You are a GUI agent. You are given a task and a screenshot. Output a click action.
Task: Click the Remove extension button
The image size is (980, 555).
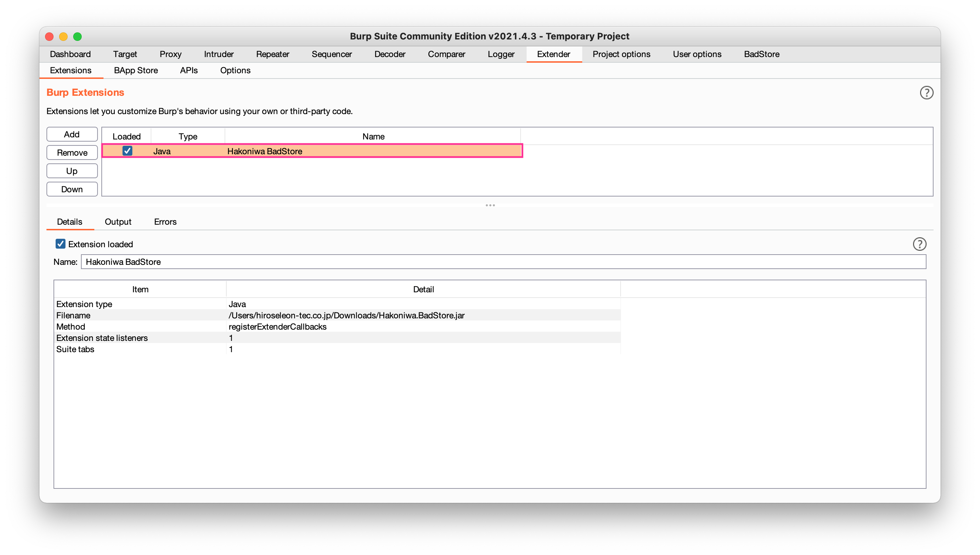pyautogui.click(x=71, y=153)
